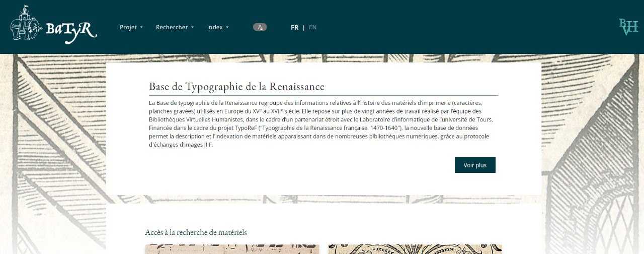Open the user login lock icon
The image size is (644, 254).
point(260,27)
